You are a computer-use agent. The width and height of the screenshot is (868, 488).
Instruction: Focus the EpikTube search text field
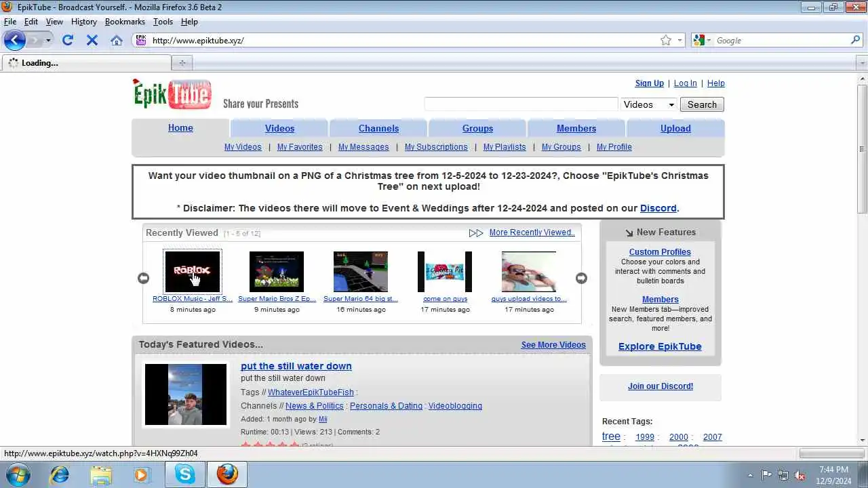pyautogui.click(x=521, y=104)
